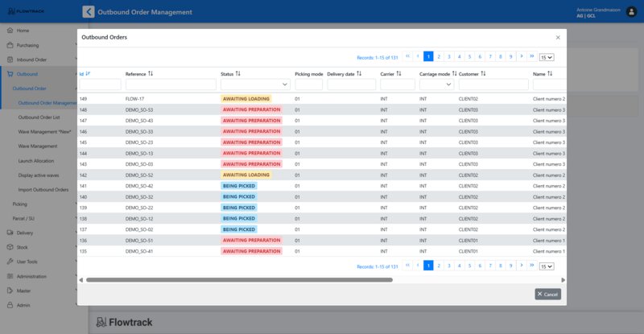Image resolution: width=644 pixels, height=334 pixels.
Task: Go to next page in top paginator
Action: click(522, 56)
